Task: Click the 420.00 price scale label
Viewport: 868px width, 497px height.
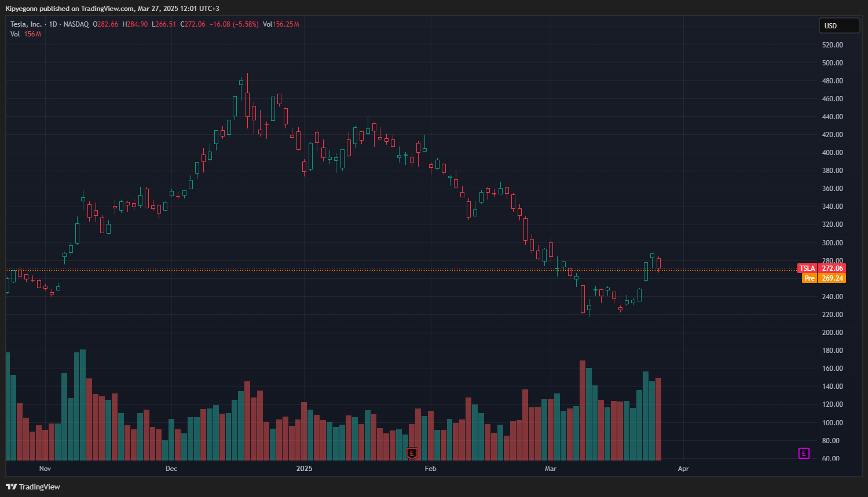Action: (833, 135)
